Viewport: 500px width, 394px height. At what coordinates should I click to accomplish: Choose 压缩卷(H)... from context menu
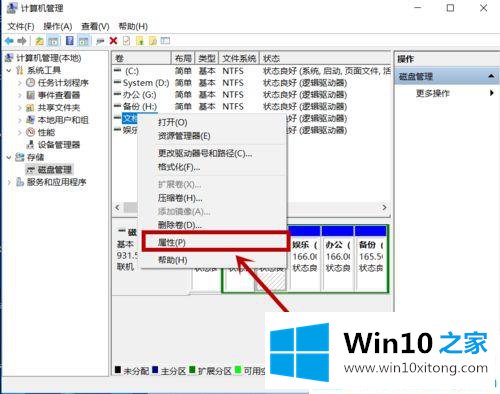pos(213,198)
